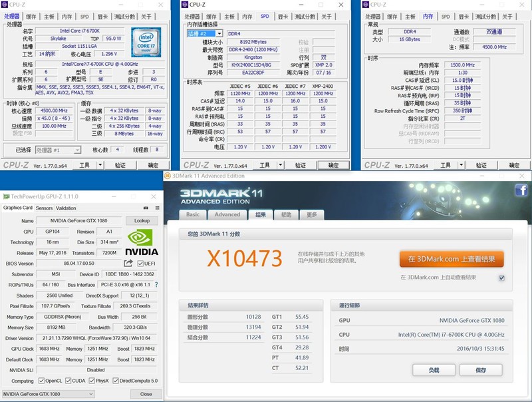
Task: Click the Lookup button in GPU-Z
Action: 142,221
